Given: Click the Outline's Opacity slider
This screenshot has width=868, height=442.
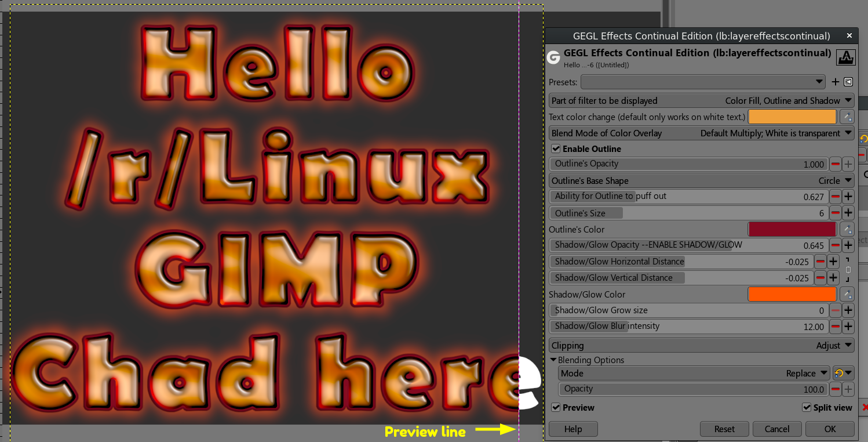Looking at the screenshot, I should (689, 164).
